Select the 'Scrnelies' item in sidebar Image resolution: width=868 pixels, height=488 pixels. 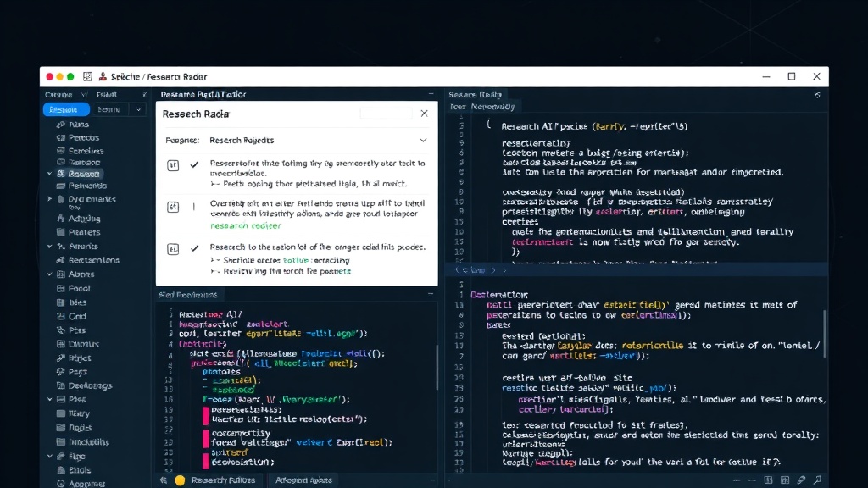86,151
